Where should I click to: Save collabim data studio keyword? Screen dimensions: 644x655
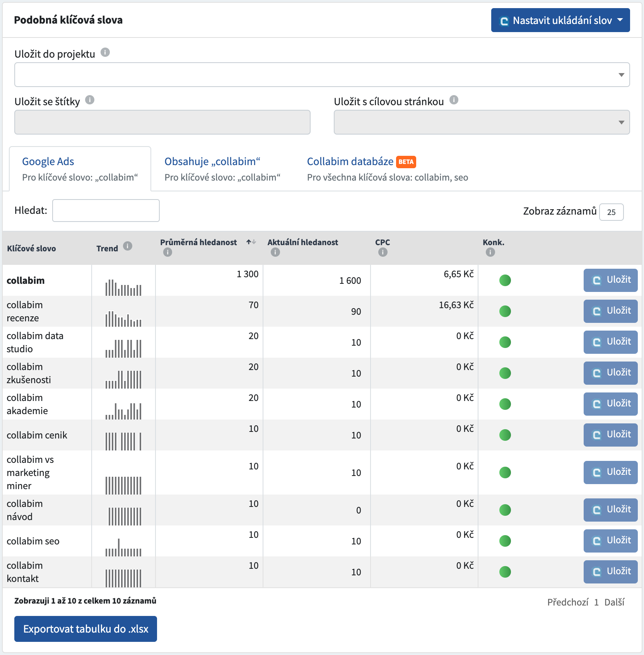click(611, 342)
